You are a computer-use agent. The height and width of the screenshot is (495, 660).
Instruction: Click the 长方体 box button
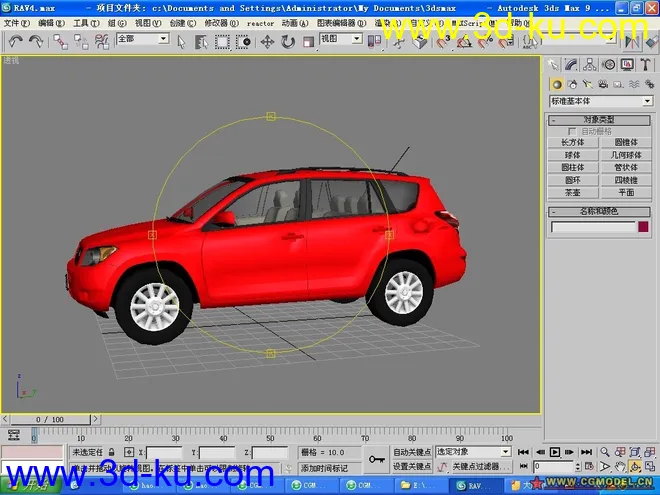point(573,143)
